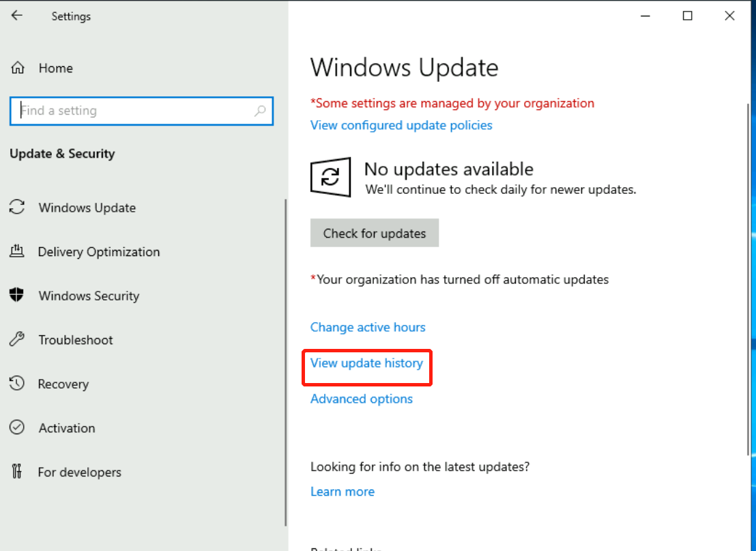Click Learn more about latest updates
The height and width of the screenshot is (551, 756).
pyautogui.click(x=343, y=492)
